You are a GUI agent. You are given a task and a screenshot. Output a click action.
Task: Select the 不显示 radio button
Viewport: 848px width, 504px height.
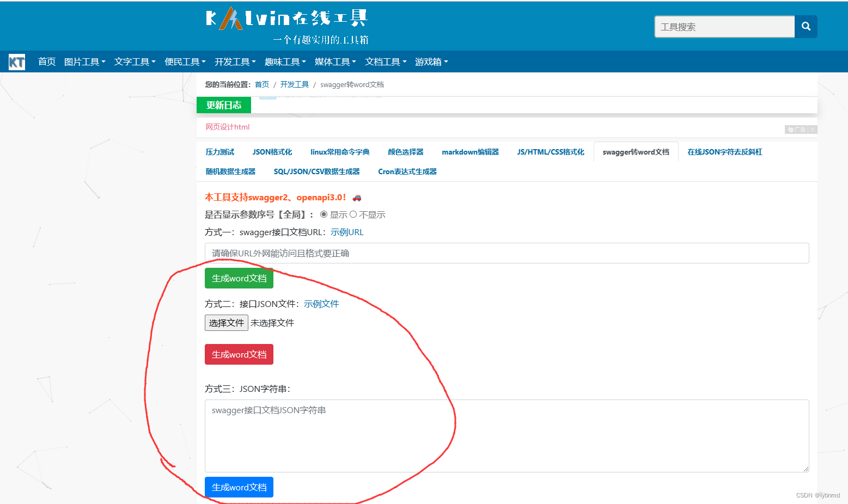pos(353,214)
